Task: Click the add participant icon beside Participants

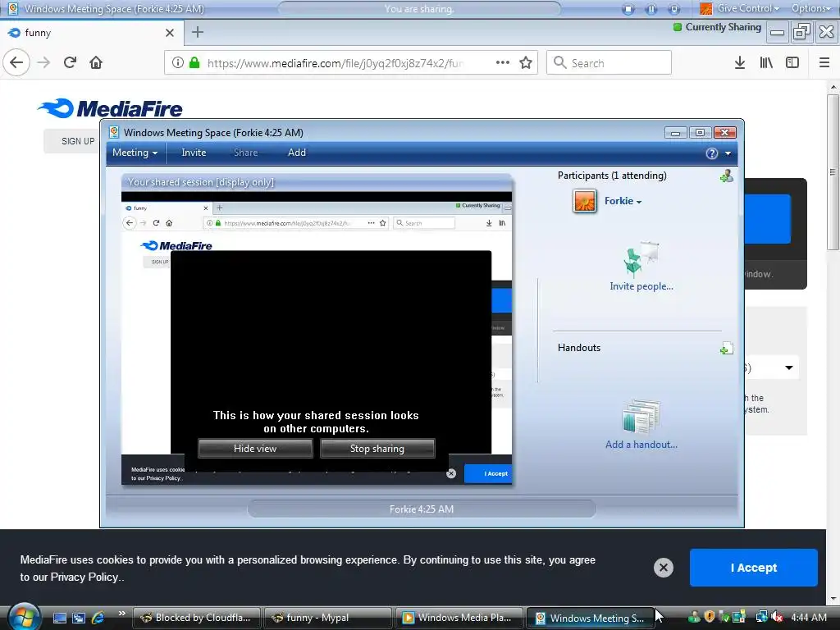Action: tap(727, 176)
